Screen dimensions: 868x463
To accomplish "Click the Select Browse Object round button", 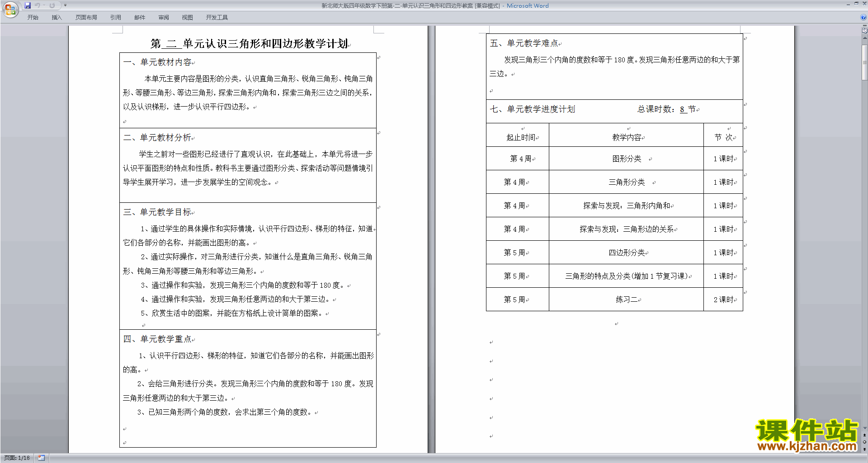I will coord(865,442).
